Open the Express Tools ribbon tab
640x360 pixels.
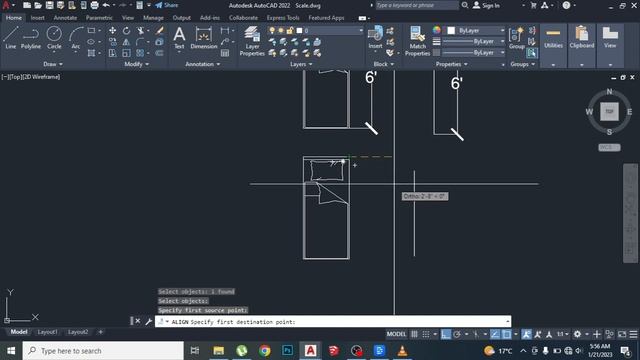pyautogui.click(x=283, y=18)
